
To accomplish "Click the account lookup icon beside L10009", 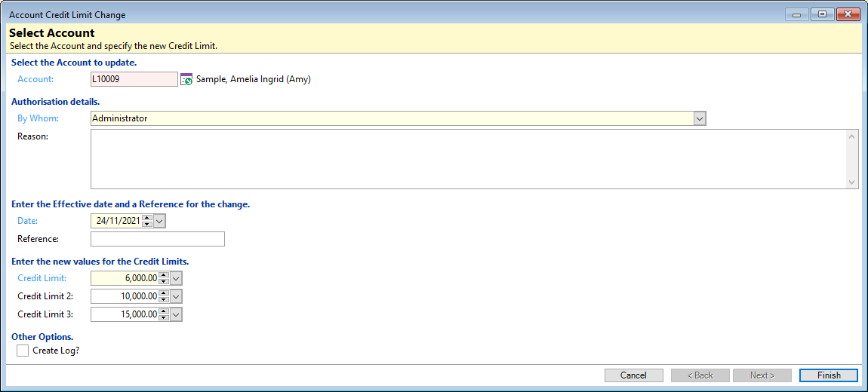I will [186, 79].
